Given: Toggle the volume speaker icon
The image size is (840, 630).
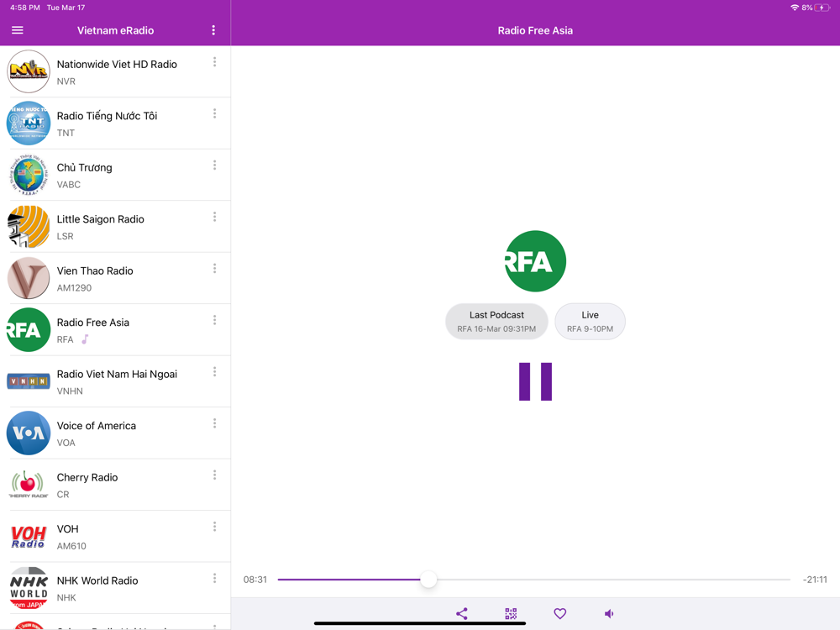Looking at the screenshot, I should pos(609,613).
